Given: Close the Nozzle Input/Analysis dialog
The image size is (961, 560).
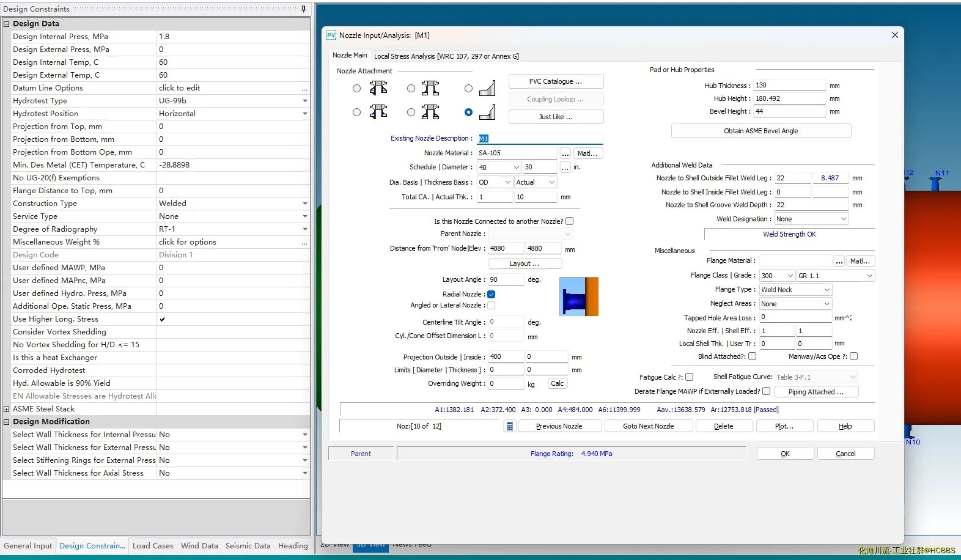Looking at the screenshot, I should pyautogui.click(x=894, y=35).
